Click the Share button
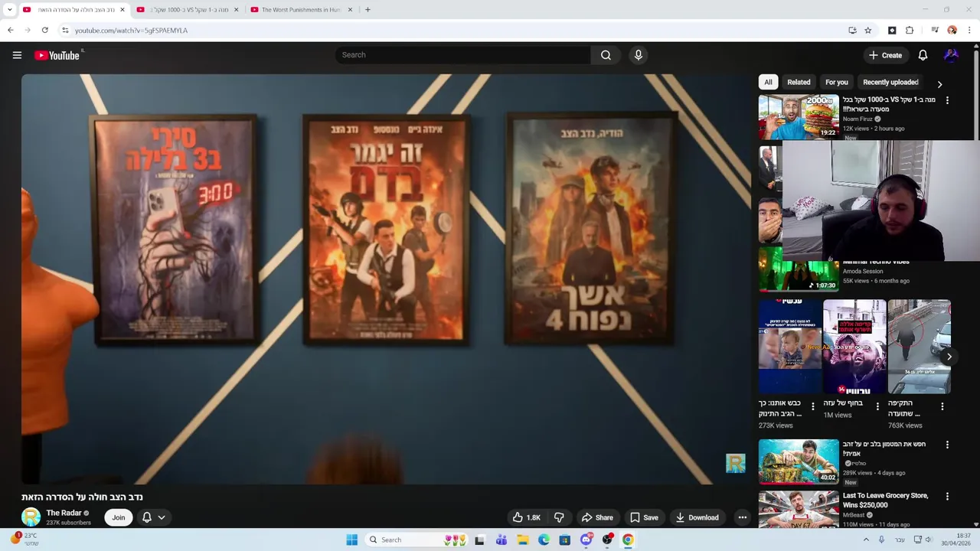Viewport: 980px width, 551px height. point(596,517)
